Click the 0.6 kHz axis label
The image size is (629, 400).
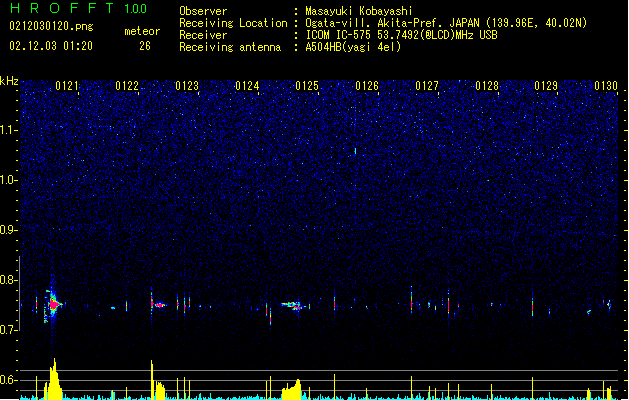[8, 380]
